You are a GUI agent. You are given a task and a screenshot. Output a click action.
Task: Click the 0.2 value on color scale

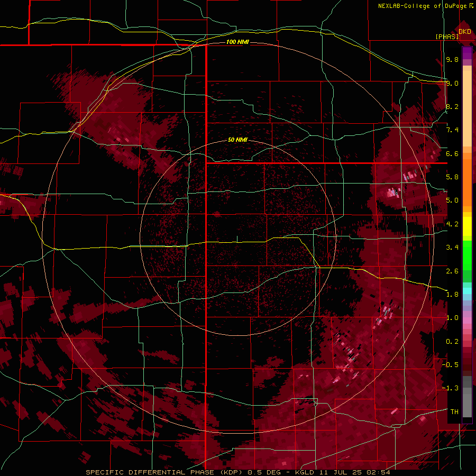tap(452, 342)
